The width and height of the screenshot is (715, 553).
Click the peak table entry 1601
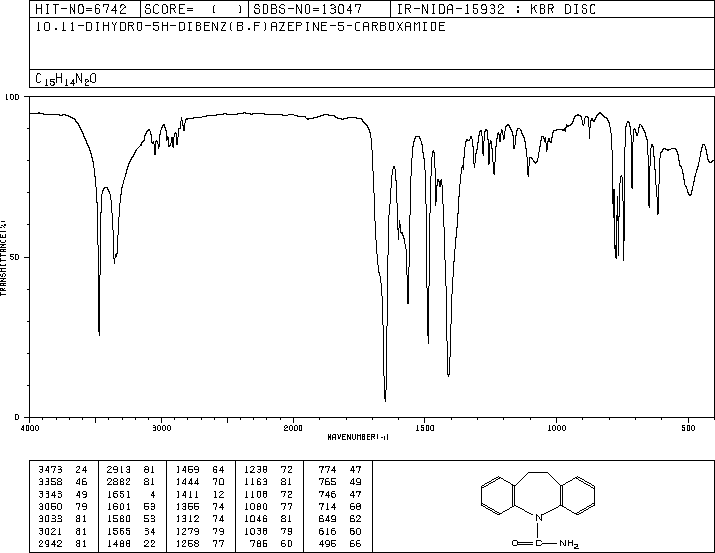pyautogui.click(x=119, y=506)
